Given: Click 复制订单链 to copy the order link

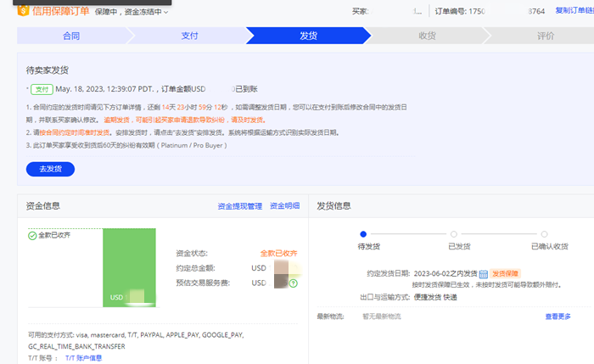Looking at the screenshot, I should pos(574,11).
